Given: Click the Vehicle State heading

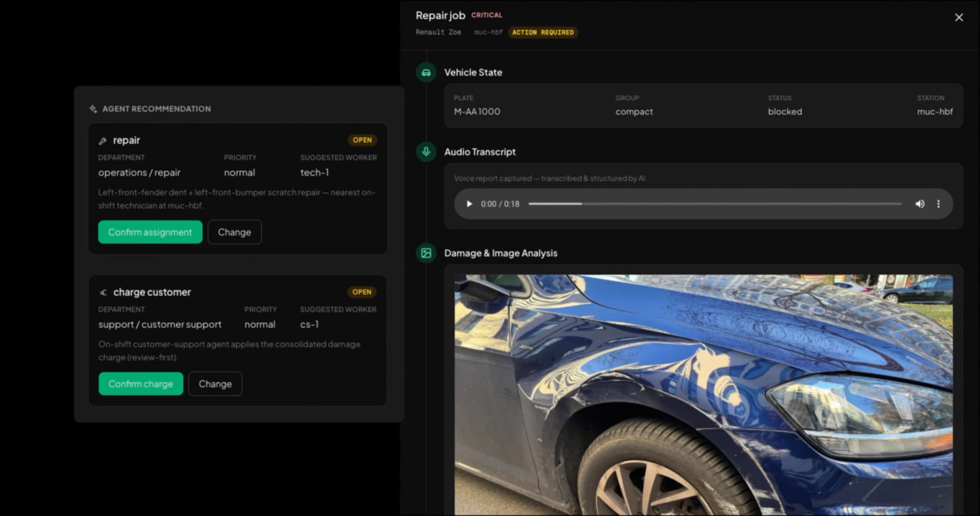Looking at the screenshot, I should 473,73.
